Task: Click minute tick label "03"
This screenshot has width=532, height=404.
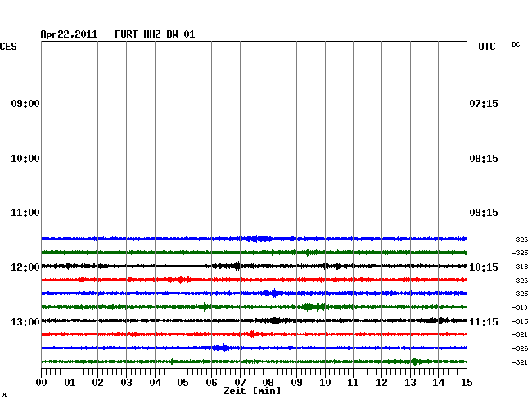Action: point(127,383)
